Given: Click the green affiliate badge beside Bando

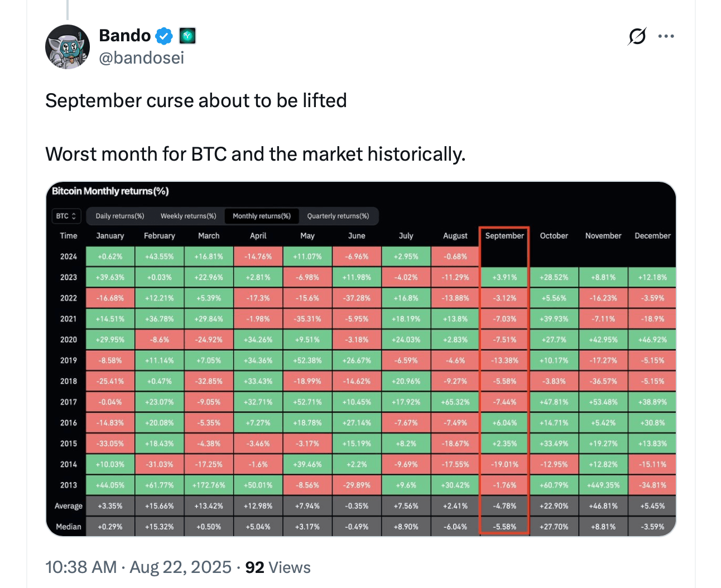Looking at the screenshot, I should (187, 35).
